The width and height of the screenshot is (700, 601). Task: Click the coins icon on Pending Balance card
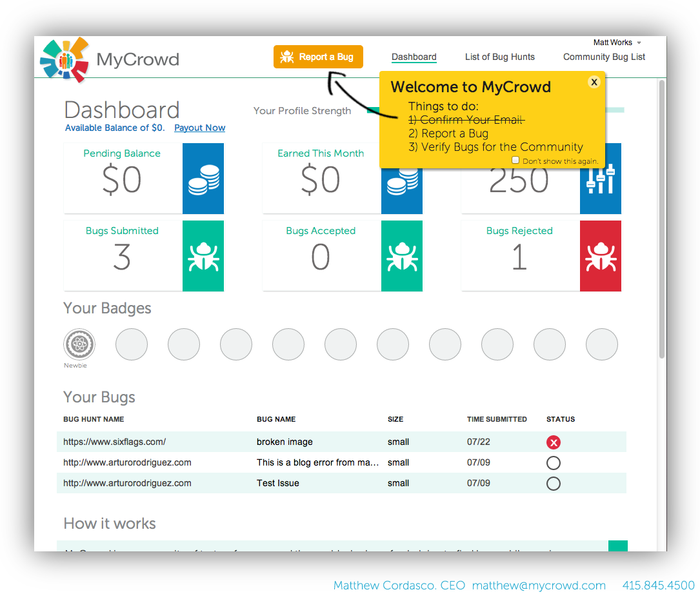coord(203,179)
